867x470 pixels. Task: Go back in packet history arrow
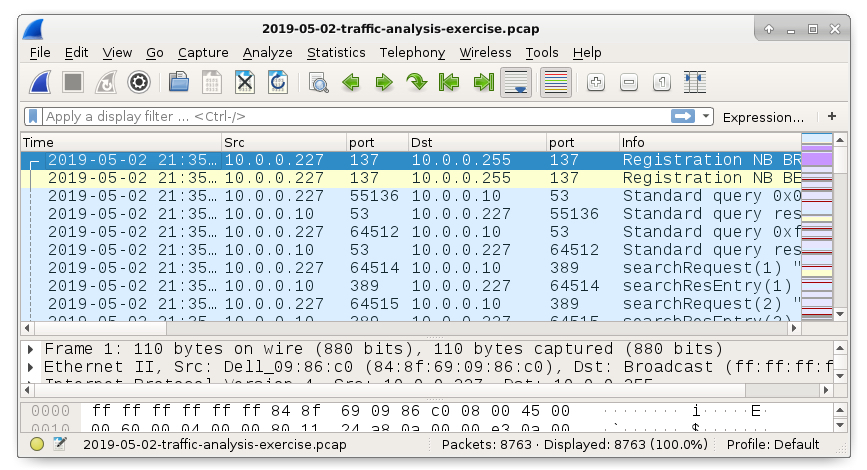coord(351,83)
